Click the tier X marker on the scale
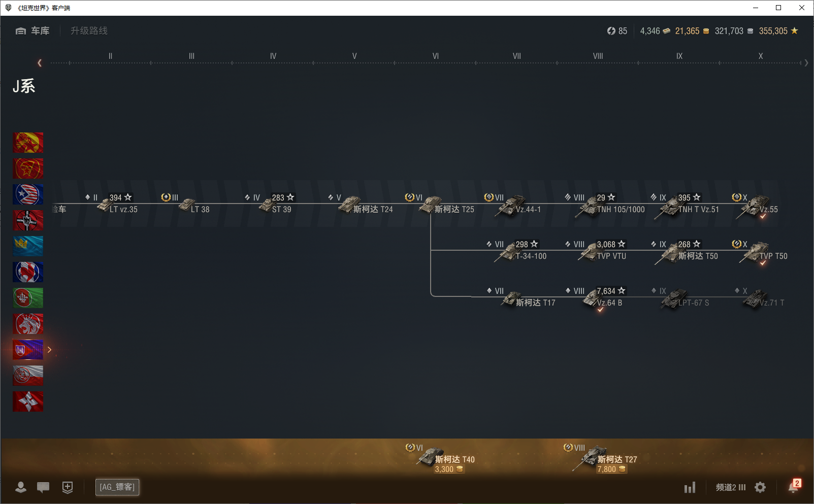This screenshot has height=504, width=814. click(761, 56)
